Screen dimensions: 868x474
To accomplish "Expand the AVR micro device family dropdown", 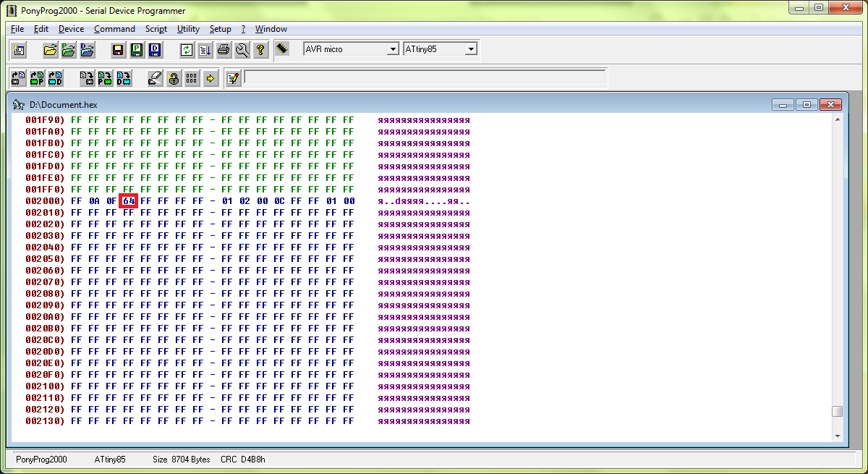I will tap(393, 49).
